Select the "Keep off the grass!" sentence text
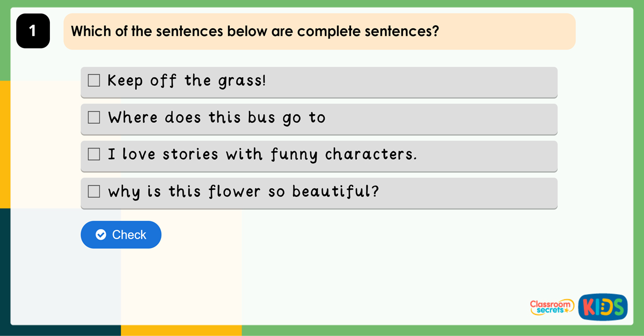The width and height of the screenshot is (644, 336). 187,81
